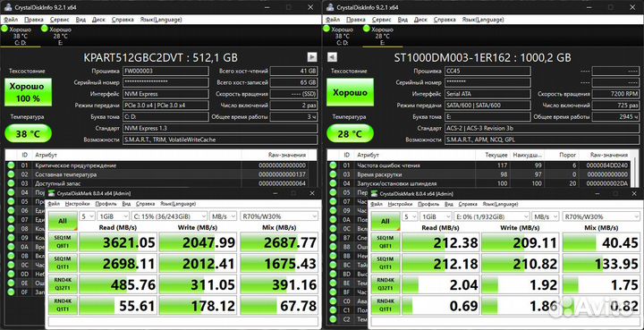The height and width of the screenshot is (330, 644).
Task: Click Хорошо health button in right window
Action: (351, 92)
